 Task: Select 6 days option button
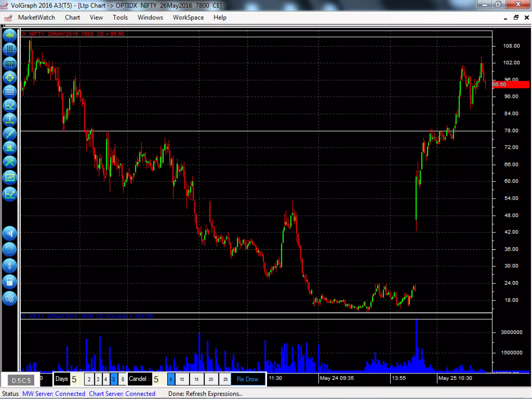(x=123, y=379)
